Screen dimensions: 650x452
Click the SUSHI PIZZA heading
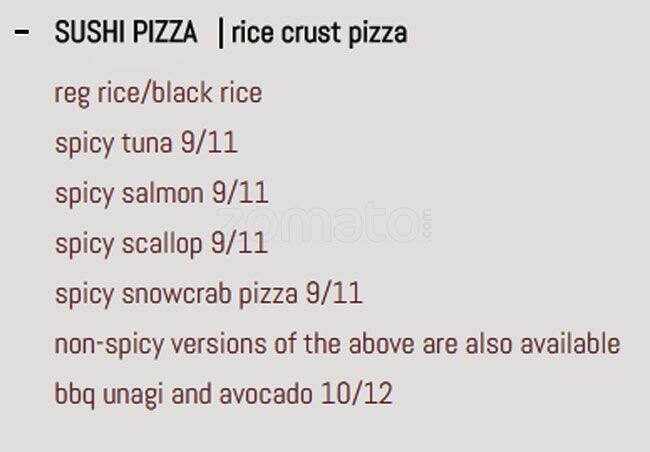pos(126,33)
